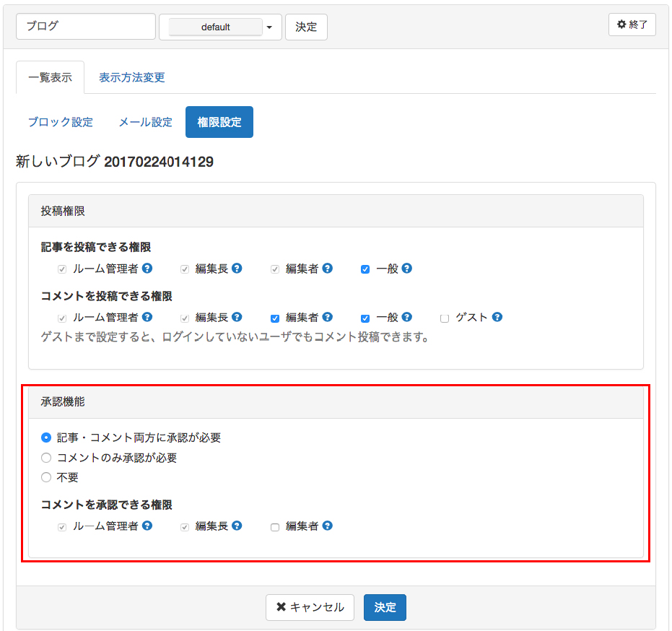Click the キャンセル button
The height and width of the screenshot is (631, 672).
pyautogui.click(x=310, y=607)
